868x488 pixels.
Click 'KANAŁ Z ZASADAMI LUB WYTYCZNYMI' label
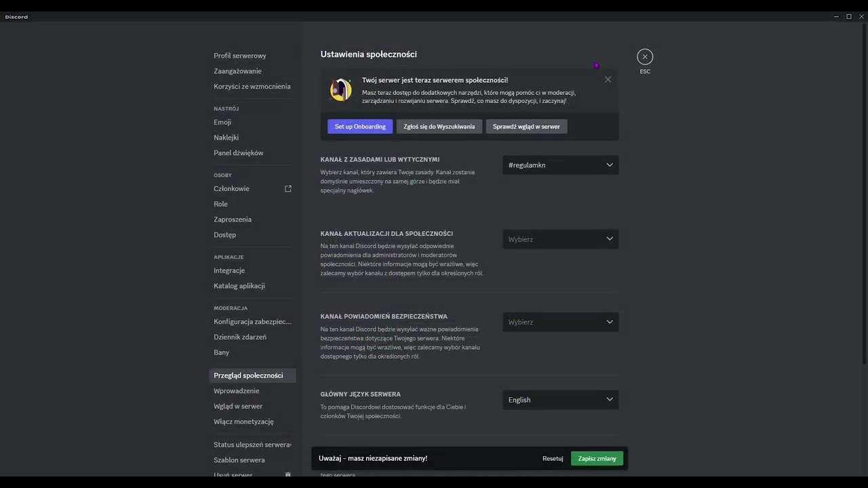pyautogui.click(x=380, y=159)
